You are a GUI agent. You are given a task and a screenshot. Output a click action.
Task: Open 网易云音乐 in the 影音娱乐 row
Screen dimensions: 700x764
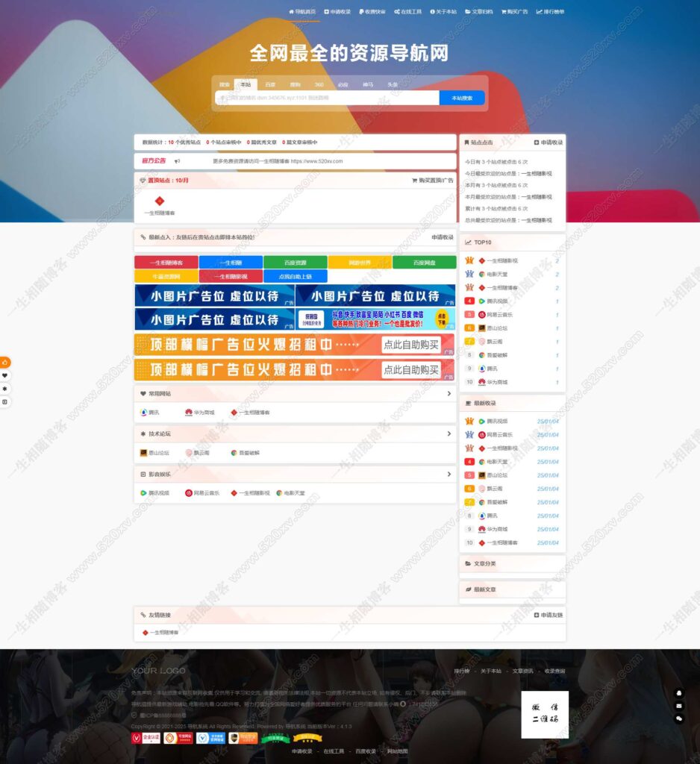tap(189, 492)
